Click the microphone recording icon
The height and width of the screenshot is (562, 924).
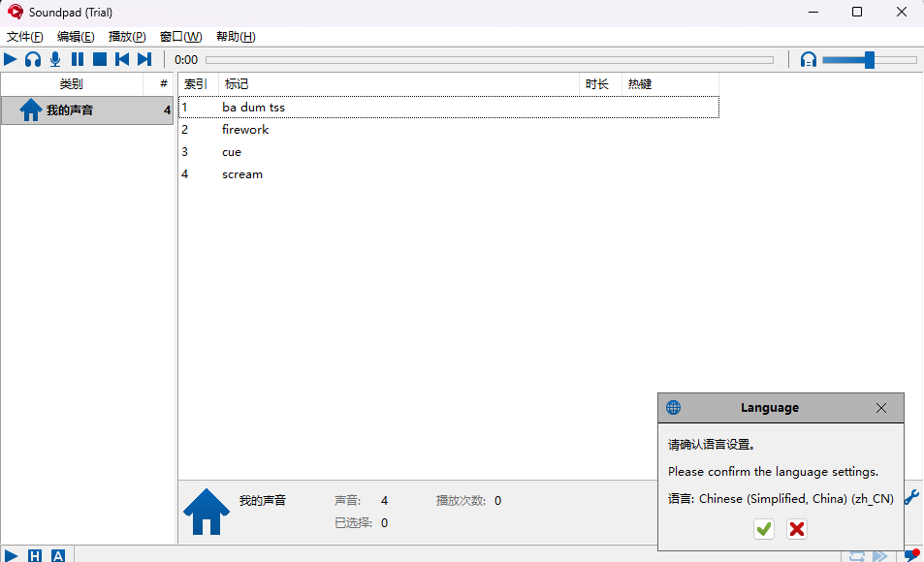[x=54, y=59]
